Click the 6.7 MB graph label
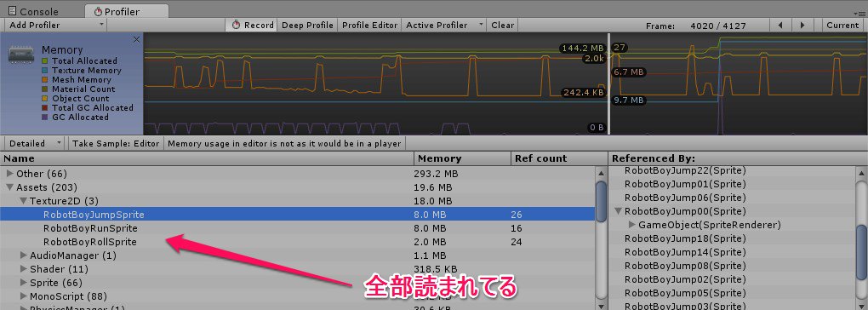The image size is (868, 310). (x=630, y=72)
